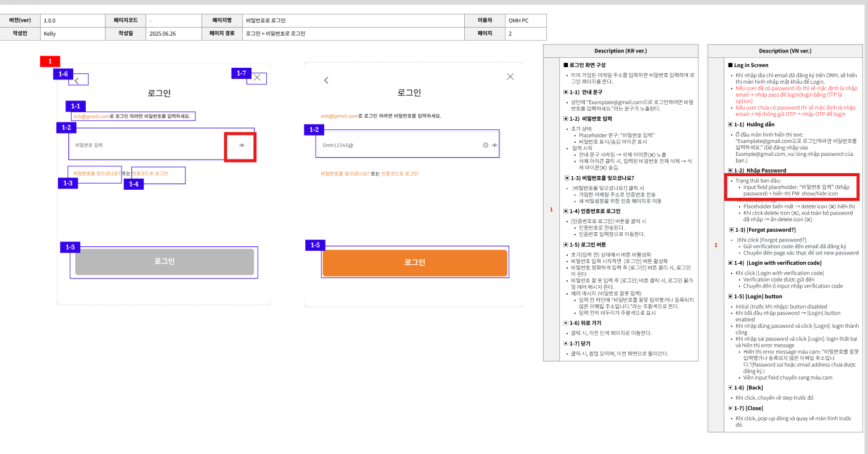Click the 버전(ver) header cell
Image resolution: width=868 pixels, height=454 pixels.
(21, 20)
